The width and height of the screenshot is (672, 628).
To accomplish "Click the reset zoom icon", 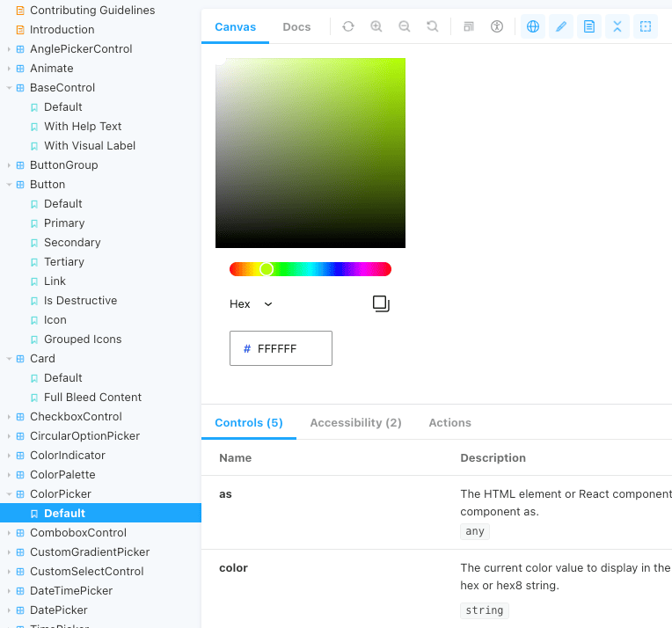I will click(433, 26).
